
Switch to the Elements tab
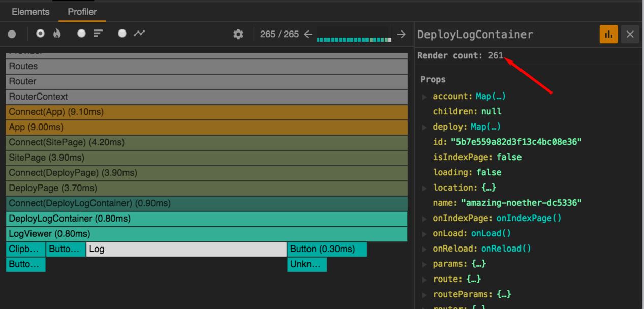[30, 11]
